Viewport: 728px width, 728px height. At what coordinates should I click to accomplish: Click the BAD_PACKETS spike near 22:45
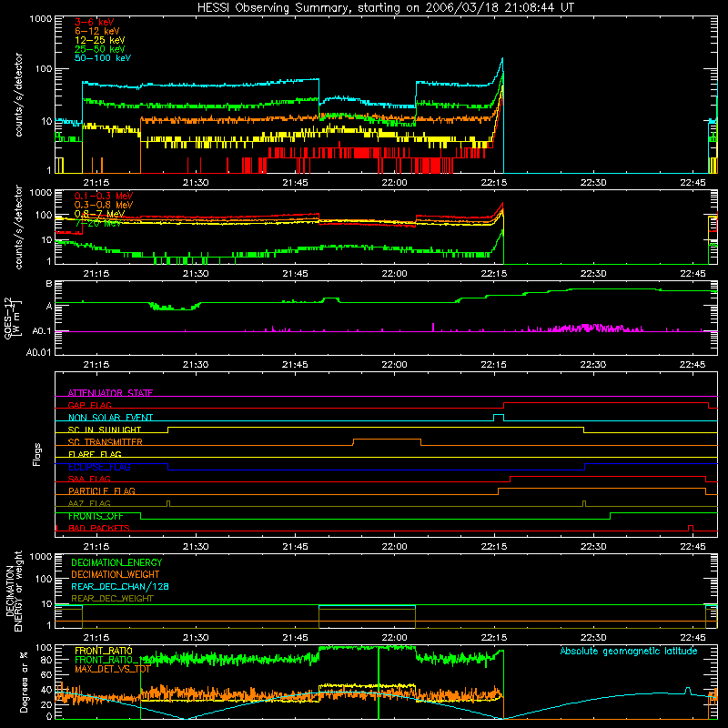[x=691, y=527]
